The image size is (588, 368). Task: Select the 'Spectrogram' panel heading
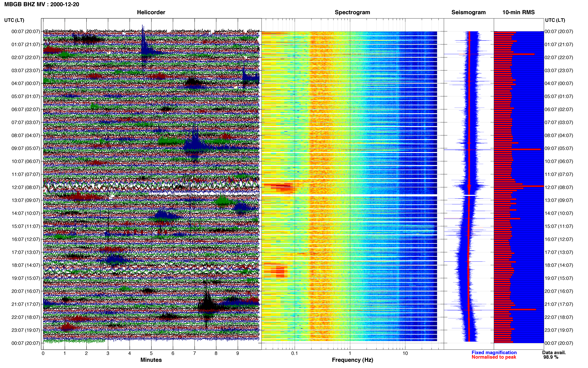(x=352, y=12)
